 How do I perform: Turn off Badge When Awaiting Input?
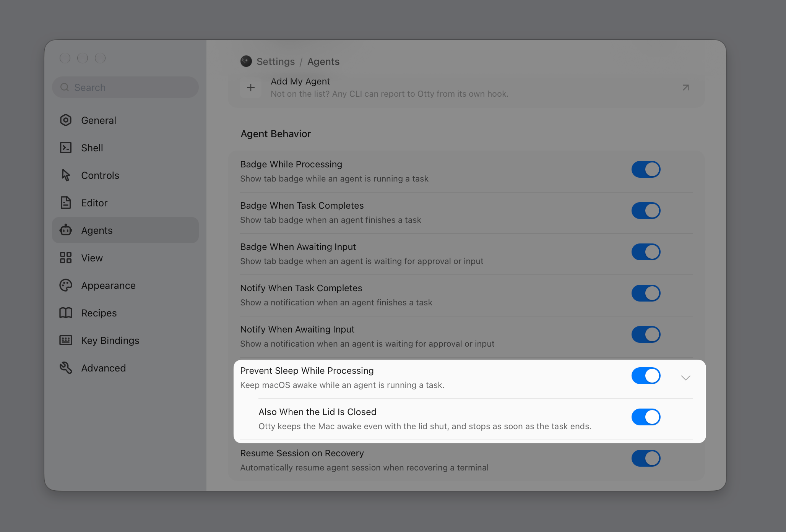[x=646, y=252]
